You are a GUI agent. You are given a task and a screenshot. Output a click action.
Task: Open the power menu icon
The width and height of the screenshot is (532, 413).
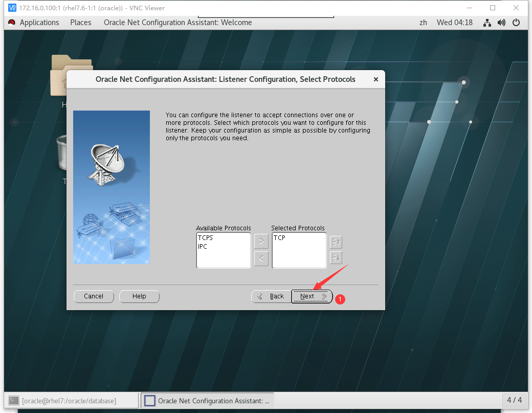click(x=516, y=23)
